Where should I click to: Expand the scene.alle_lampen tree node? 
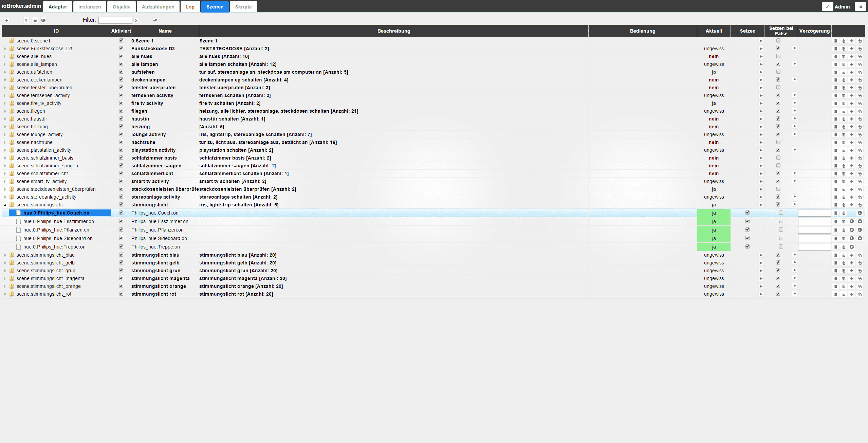pyautogui.click(x=5, y=64)
